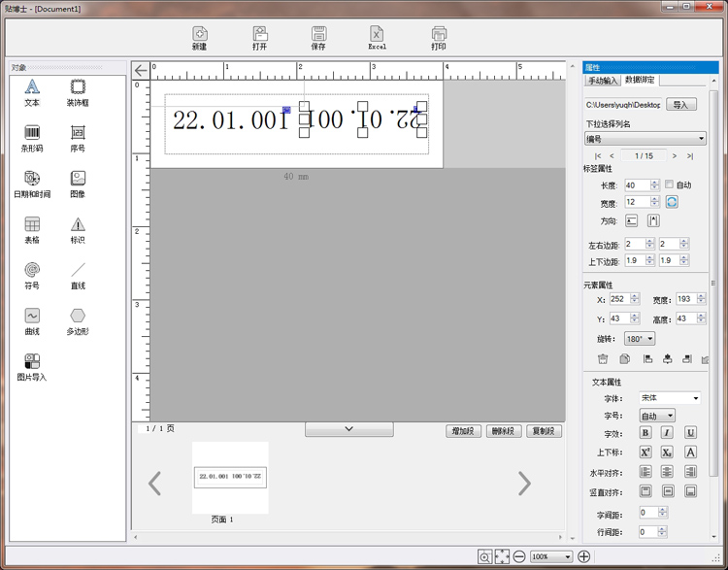Click the 导入 import button
This screenshot has height=570, width=728.
click(679, 105)
